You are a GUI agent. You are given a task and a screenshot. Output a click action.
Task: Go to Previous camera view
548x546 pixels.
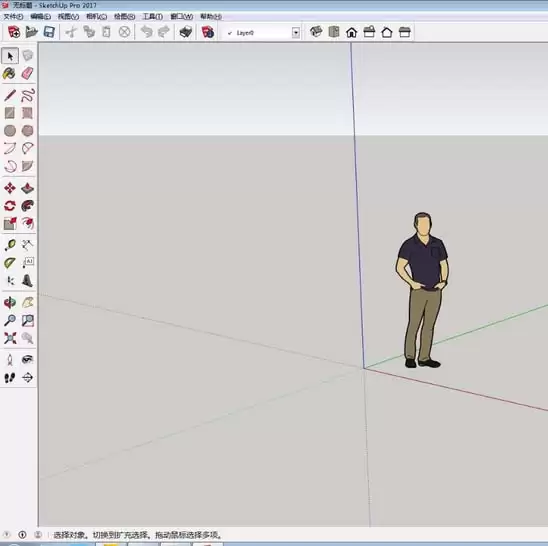(x=27, y=338)
